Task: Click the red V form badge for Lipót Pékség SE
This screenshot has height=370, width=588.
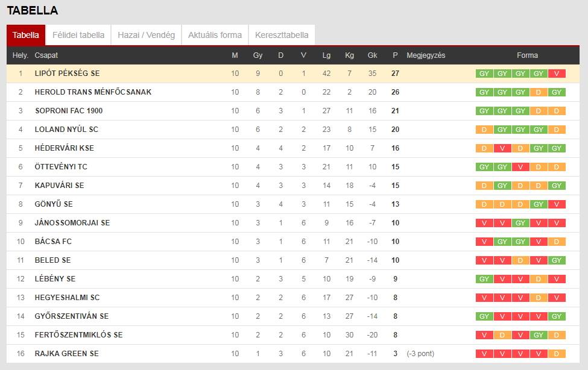Action: [x=557, y=74]
